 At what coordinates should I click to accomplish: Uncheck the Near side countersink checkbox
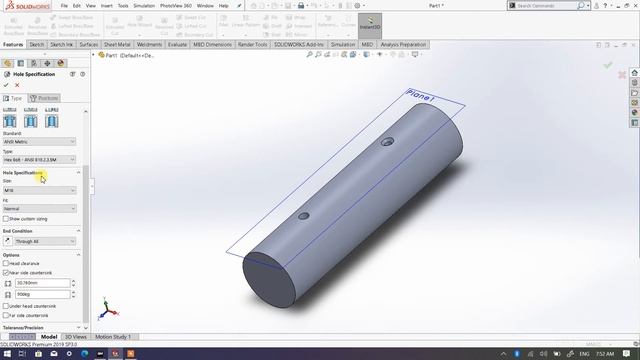(6, 273)
